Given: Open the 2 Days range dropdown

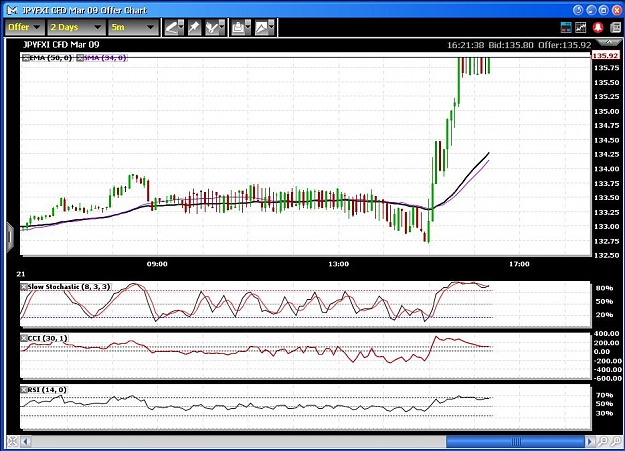Looking at the screenshot, I should pyautogui.click(x=76, y=27).
